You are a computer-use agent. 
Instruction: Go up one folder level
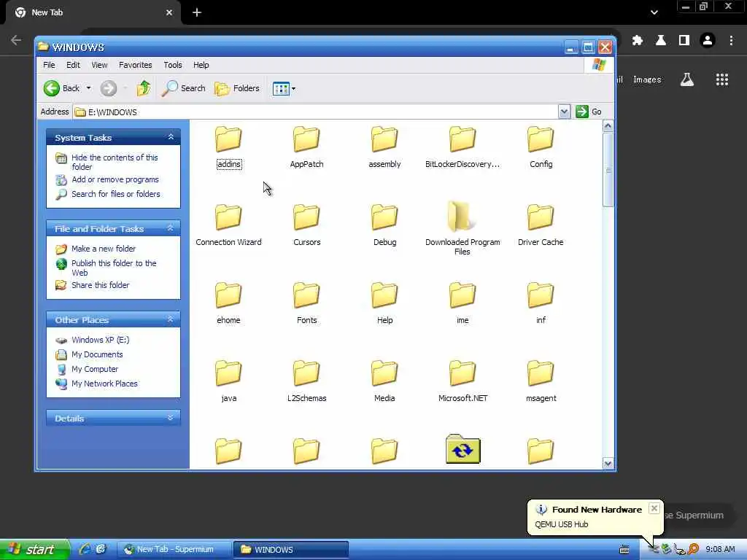(x=144, y=88)
